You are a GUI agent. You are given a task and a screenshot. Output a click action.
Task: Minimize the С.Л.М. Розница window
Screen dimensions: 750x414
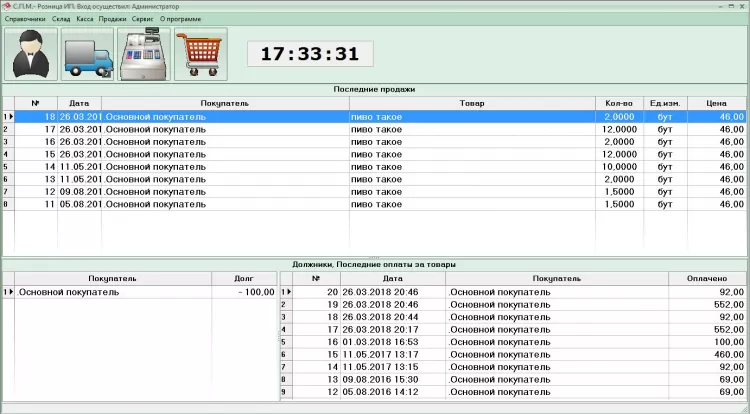[721, 6]
